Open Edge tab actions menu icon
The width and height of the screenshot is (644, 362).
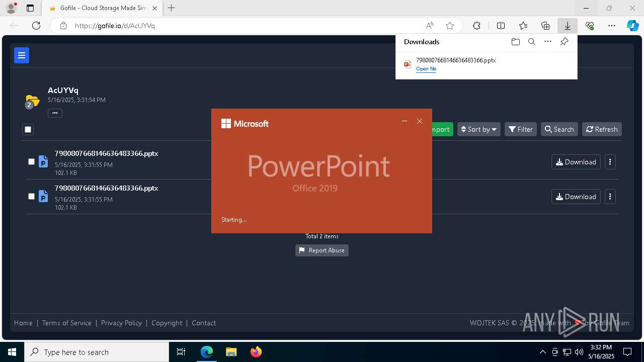tap(30, 8)
